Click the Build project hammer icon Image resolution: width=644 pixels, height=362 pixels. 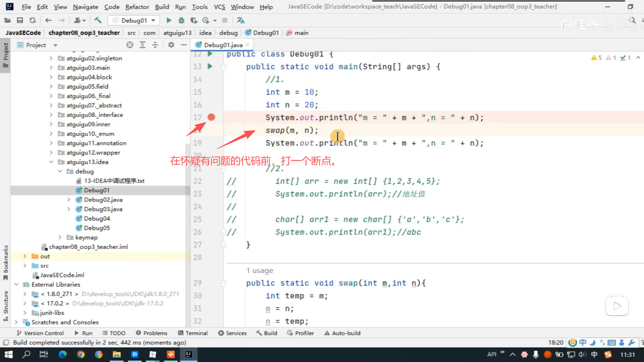point(98,20)
